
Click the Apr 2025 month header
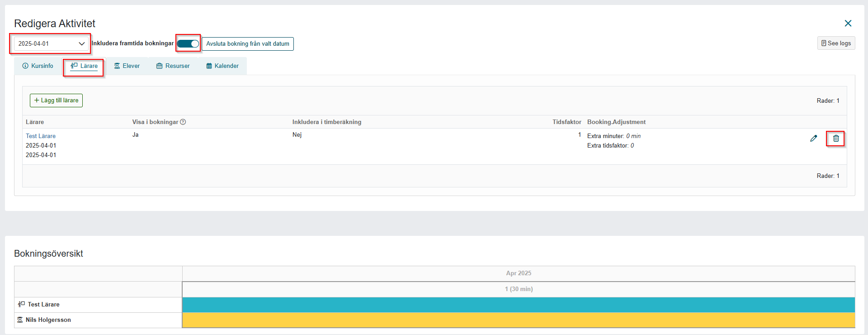(x=519, y=273)
